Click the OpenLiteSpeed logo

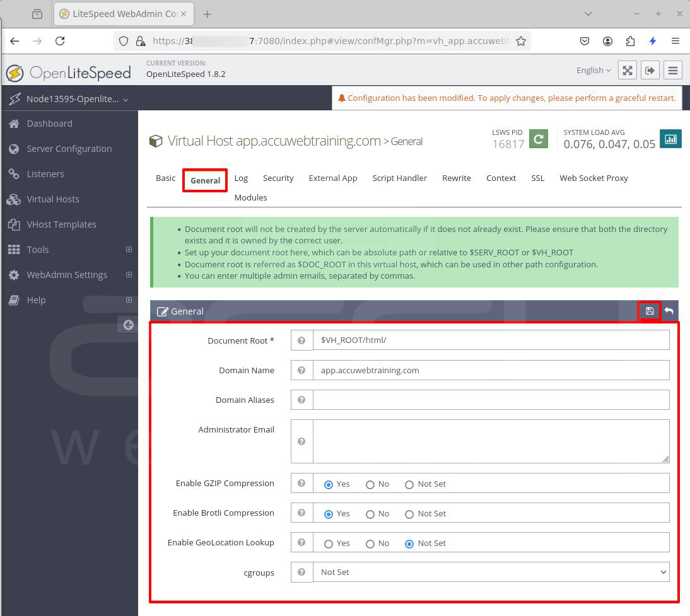point(69,73)
